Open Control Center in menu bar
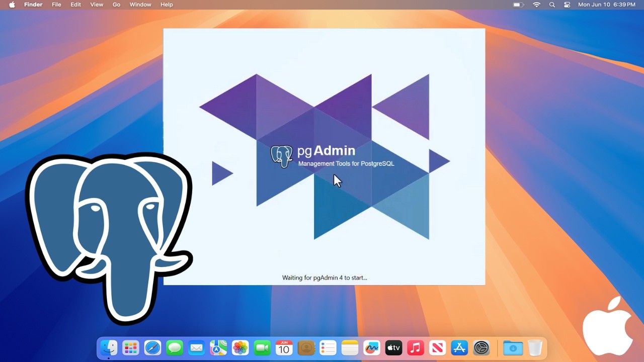644x362 pixels. [567, 5]
